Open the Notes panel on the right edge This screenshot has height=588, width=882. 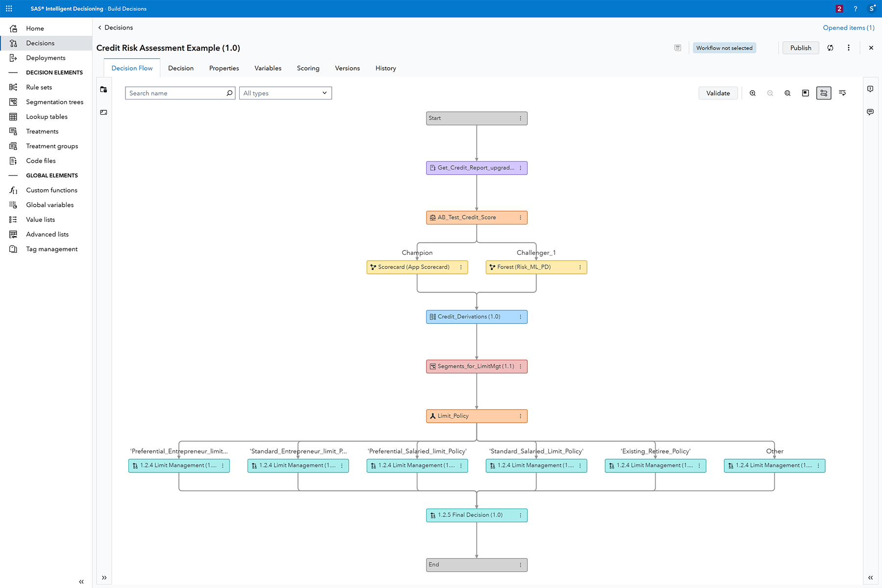(870, 112)
